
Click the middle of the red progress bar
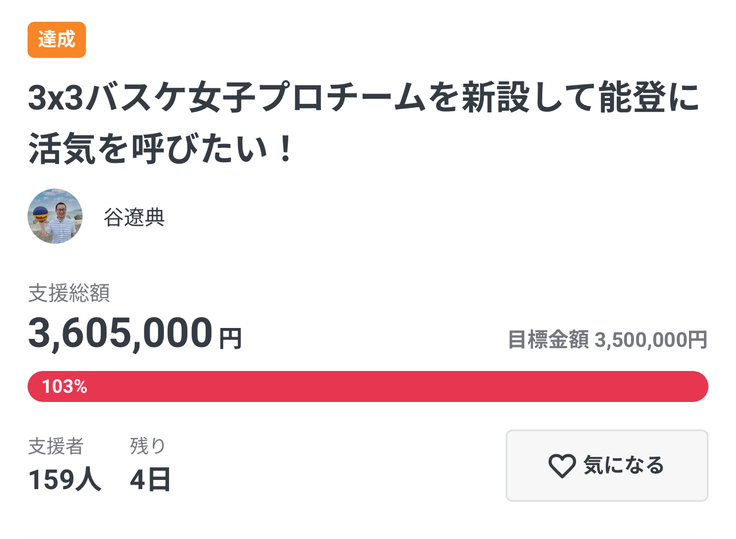(368, 386)
